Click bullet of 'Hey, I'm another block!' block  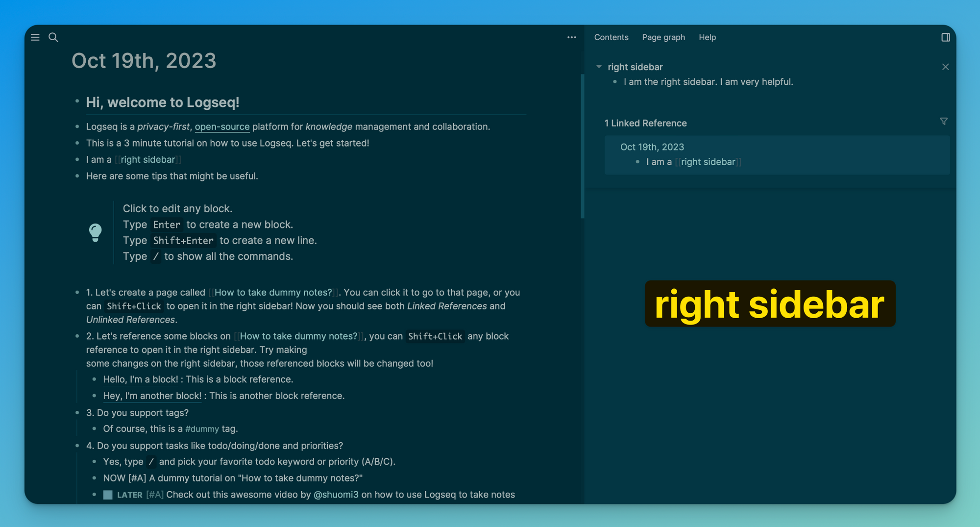click(94, 396)
